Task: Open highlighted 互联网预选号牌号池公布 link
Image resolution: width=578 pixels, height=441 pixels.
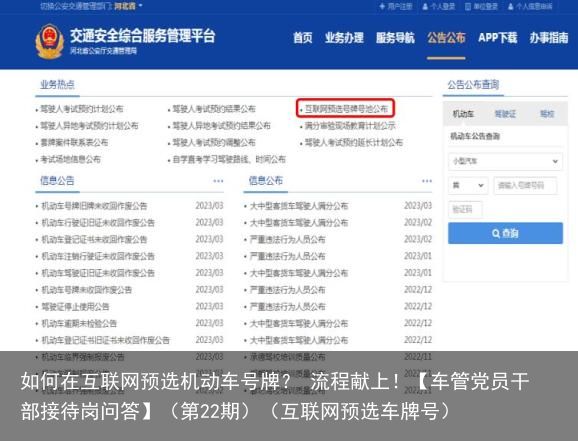Action: click(x=345, y=108)
